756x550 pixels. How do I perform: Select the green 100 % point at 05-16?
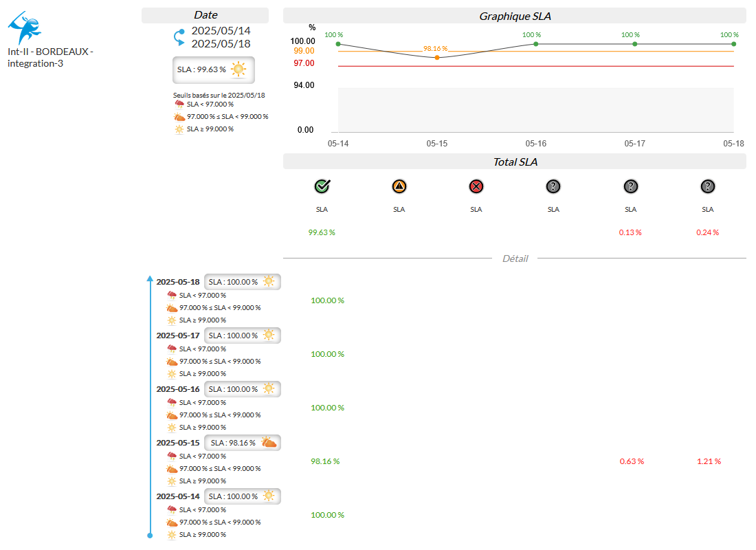click(x=536, y=44)
